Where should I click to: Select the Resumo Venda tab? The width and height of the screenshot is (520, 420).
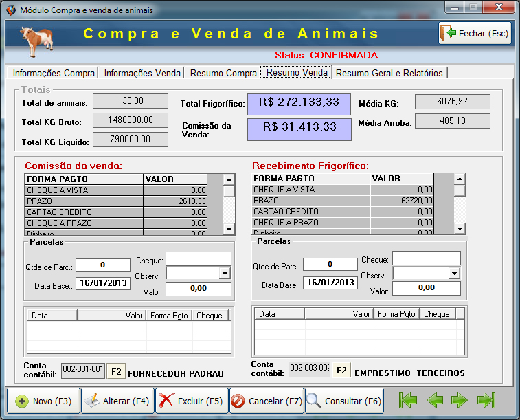point(297,72)
